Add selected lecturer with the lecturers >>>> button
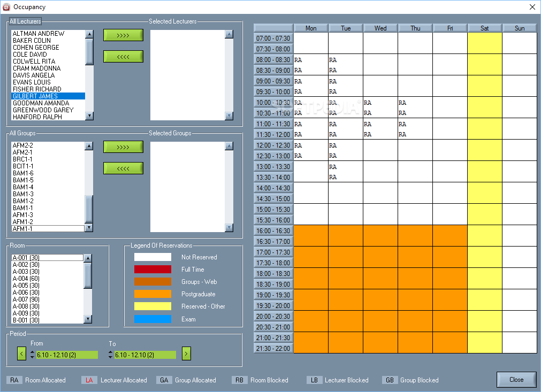Viewport: 541px width, 392px height. point(123,35)
